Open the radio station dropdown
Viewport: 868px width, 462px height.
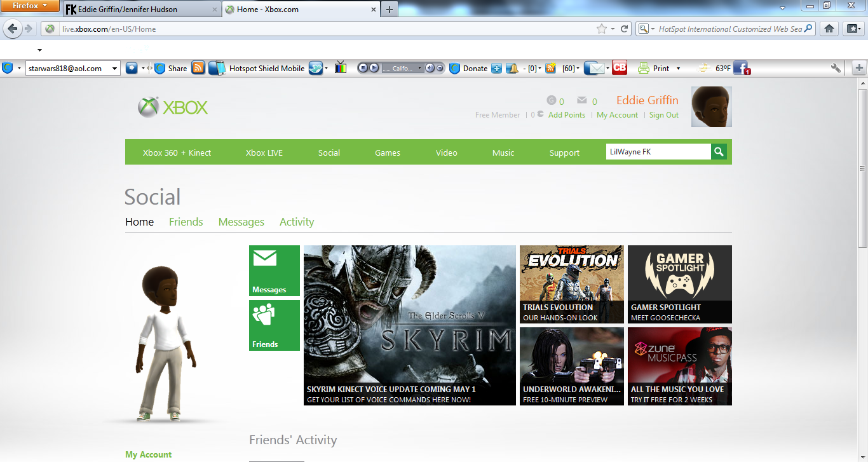419,69
